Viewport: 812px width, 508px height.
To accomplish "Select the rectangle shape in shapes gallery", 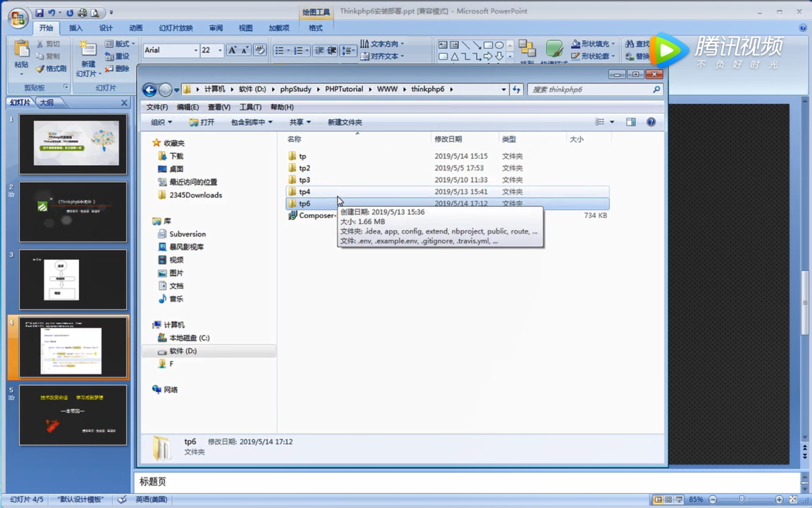I will 488,45.
